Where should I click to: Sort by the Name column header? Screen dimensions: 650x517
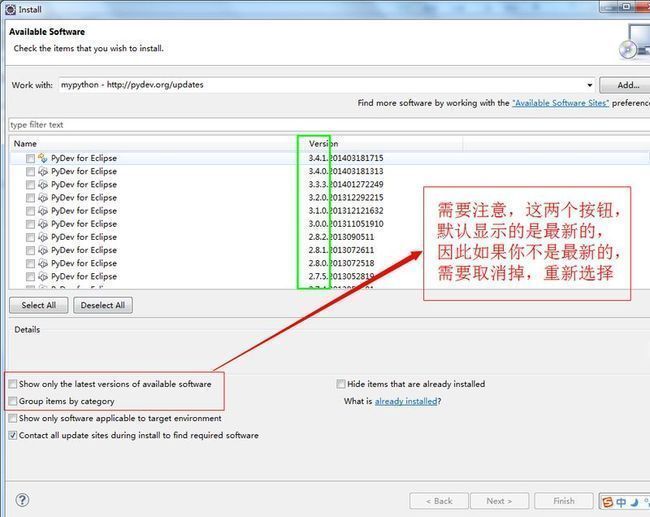coord(25,143)
